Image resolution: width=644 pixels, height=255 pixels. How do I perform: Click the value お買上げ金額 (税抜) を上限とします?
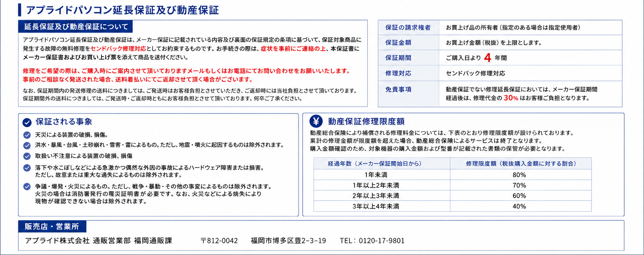(x=494, y=42)
